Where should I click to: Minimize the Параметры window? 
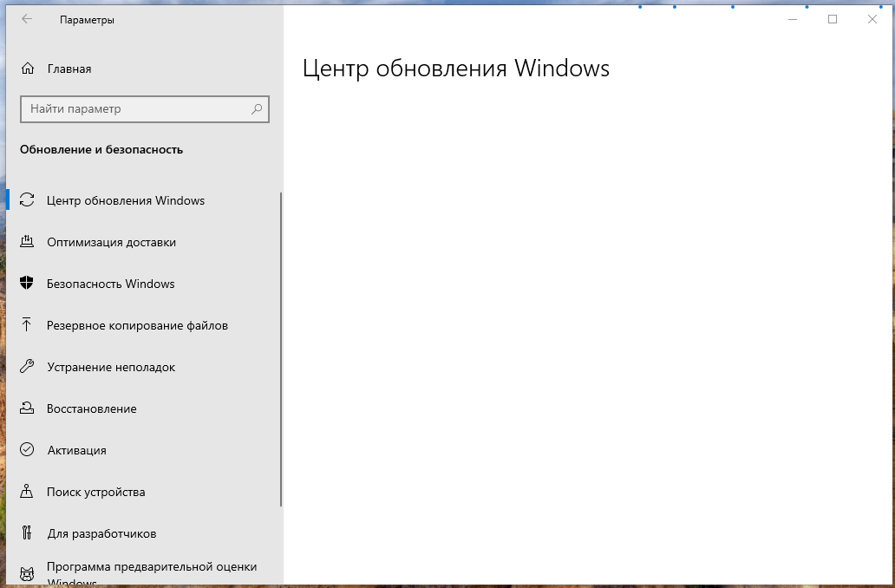(793, 19)
